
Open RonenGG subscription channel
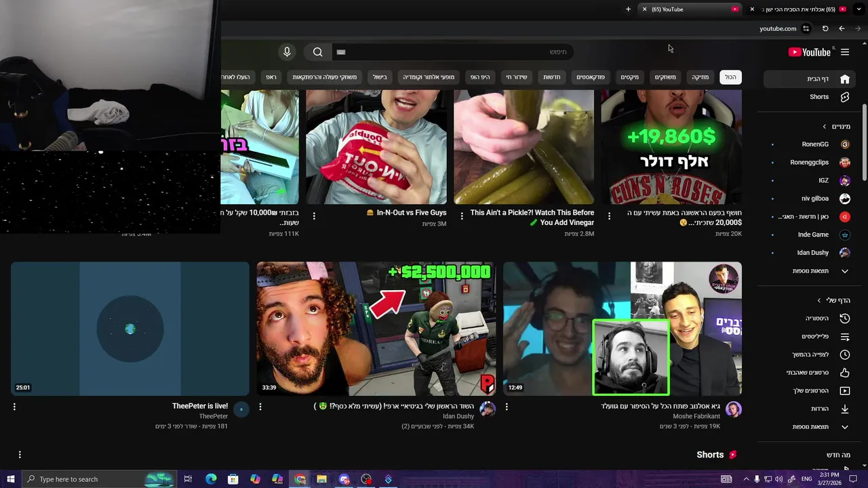pos(811,144)
